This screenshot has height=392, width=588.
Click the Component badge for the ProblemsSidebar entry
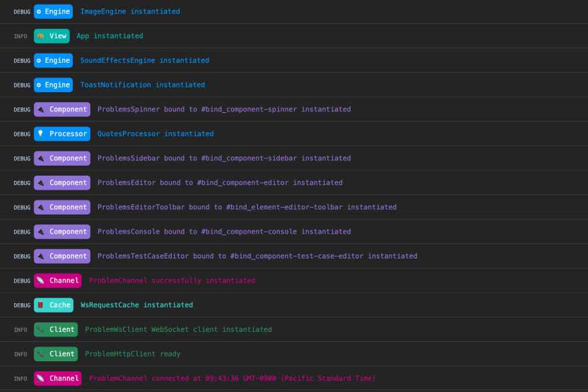click(62, 158)
